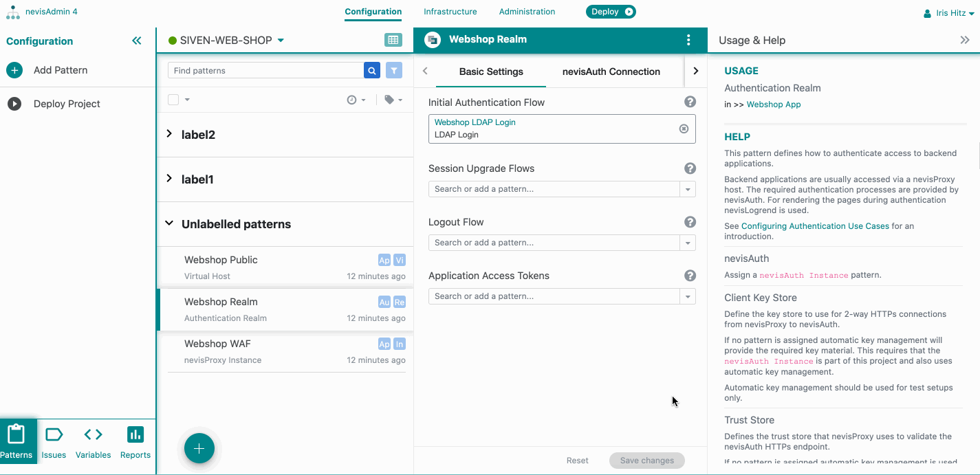Collapse the Unlabelled patterns group
Viewport: 980px width, 475px height.
pyautogui.click(x=169, y=223)
